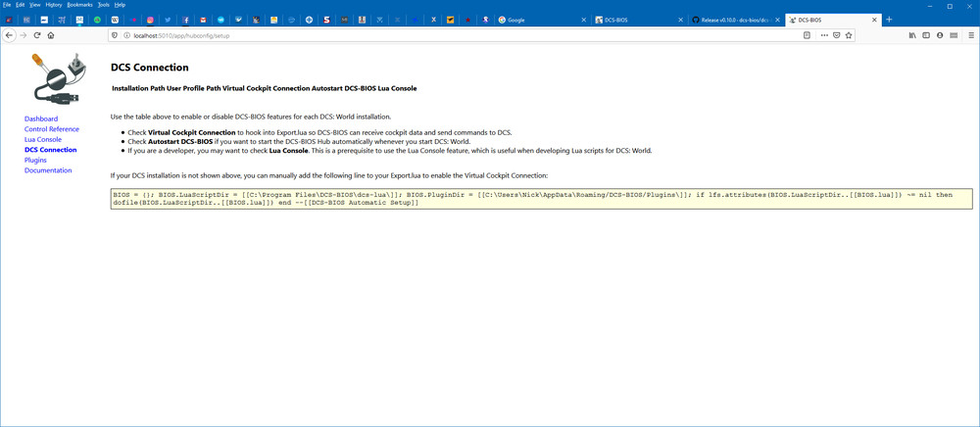Switch to pinned Wikipedia tab
Screen dimensions: 980x427
coord(115,20)
